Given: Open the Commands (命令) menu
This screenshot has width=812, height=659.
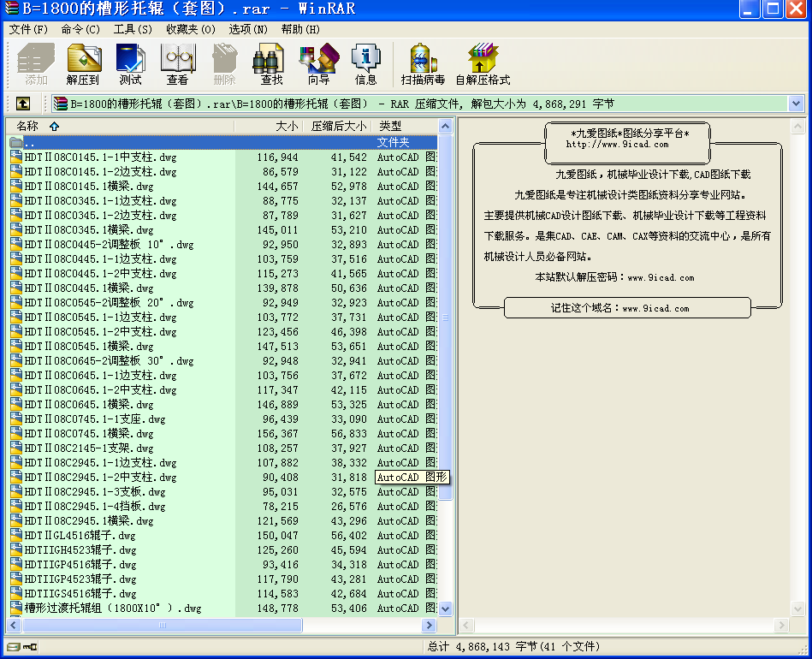Looking at the screenshot, I should point(80,30).
